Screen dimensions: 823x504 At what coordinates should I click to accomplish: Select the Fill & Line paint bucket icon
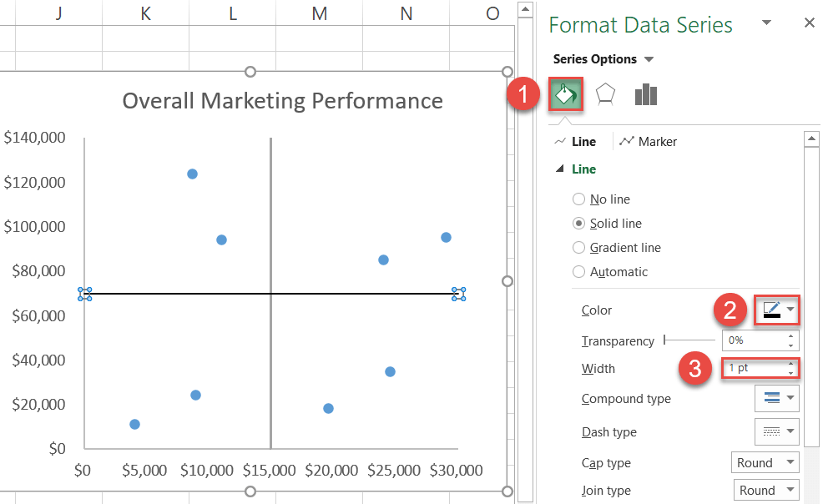[x=566, y=94]
